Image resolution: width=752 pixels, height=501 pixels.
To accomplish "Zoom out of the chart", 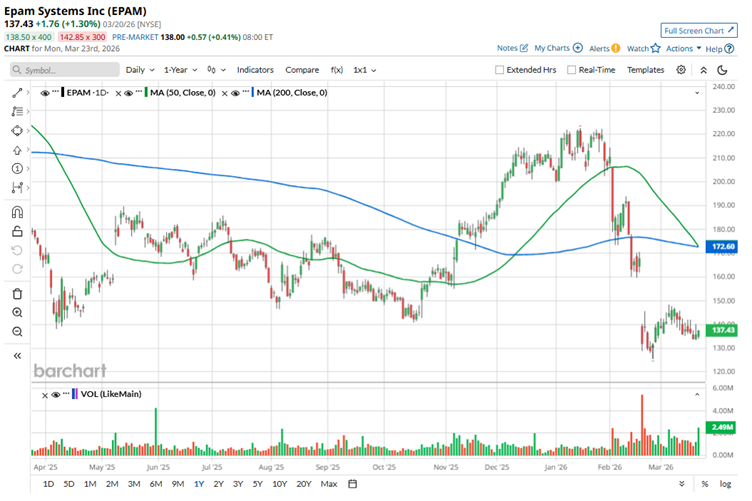I will [x=17, y=332].
